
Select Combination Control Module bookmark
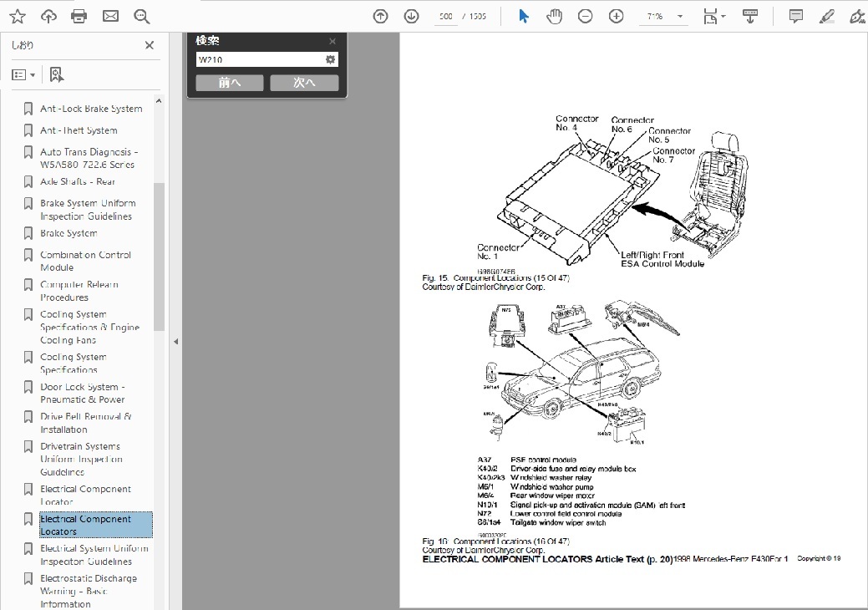(85, 261)
